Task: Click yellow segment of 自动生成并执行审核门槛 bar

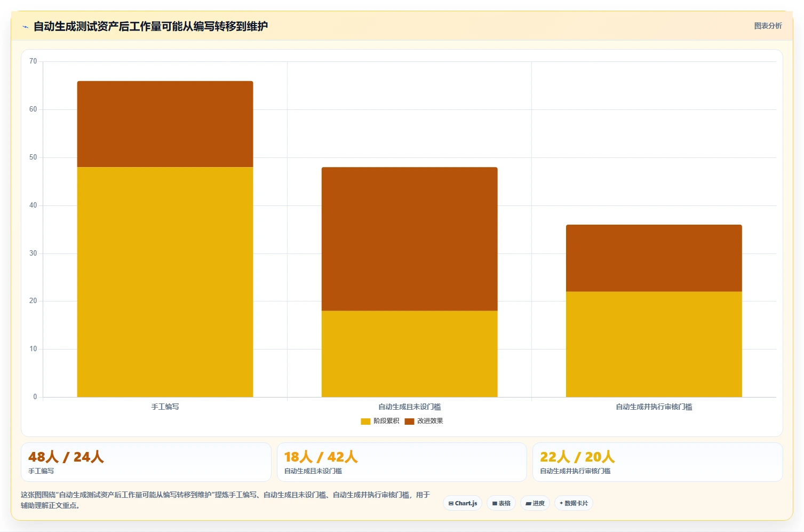Action: coord(654,344)
